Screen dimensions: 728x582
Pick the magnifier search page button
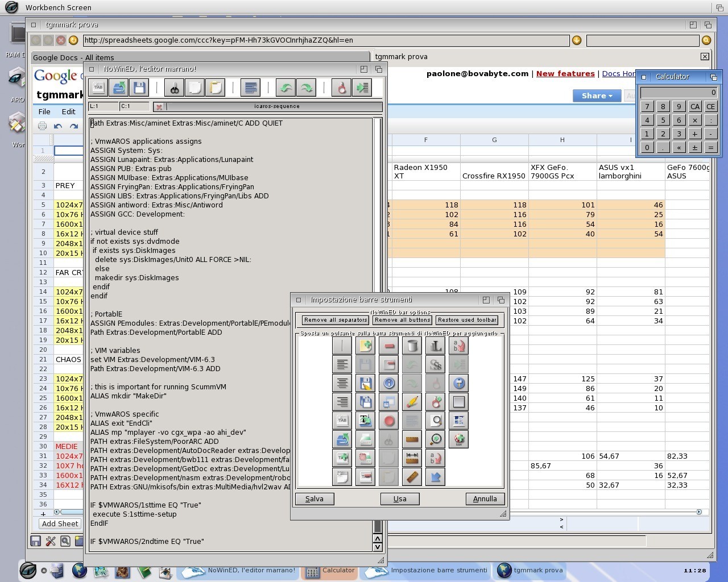click(x=435, y=421)
